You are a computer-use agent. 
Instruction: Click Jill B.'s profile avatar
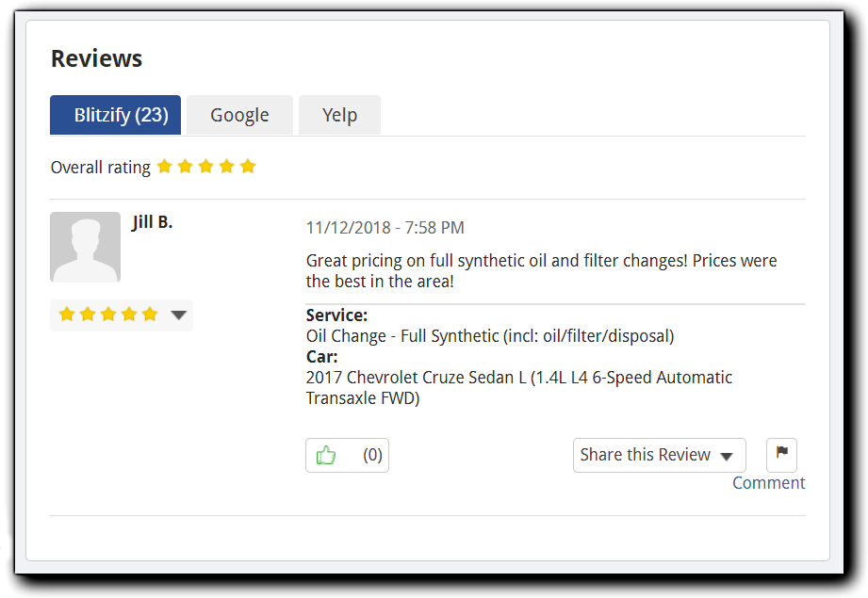(85, 247)
